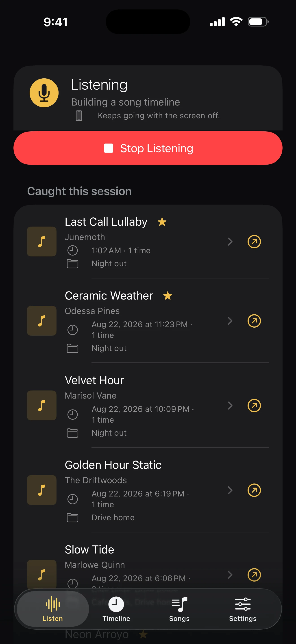Toggle the favorite star on Ceramic Weather
Screen dimensions: 296x644
pos(168,296)
